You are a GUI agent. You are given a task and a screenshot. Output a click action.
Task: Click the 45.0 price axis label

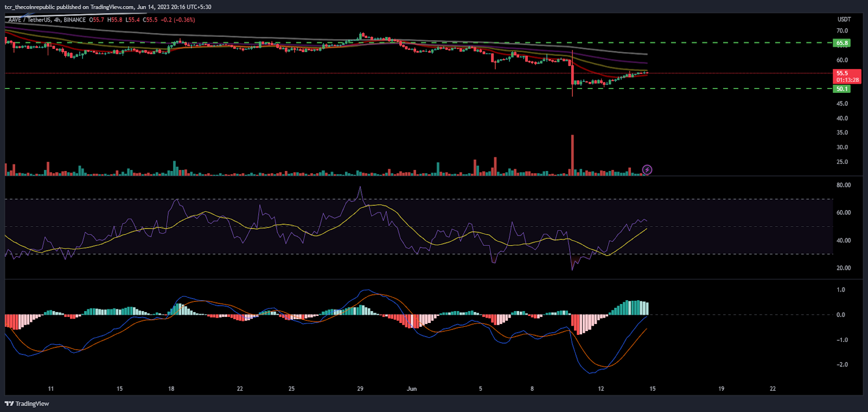[x=842, y=104]
